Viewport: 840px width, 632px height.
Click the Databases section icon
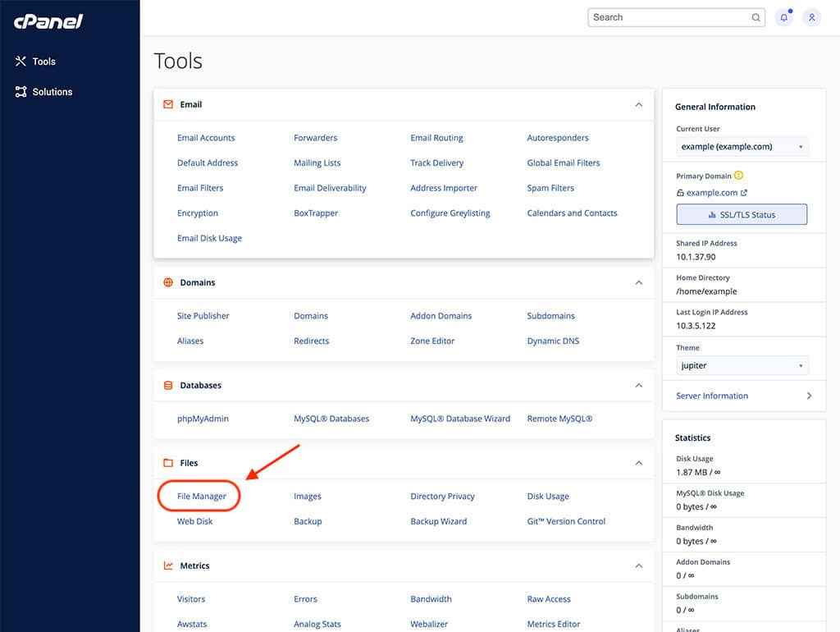tap(167, 385)
